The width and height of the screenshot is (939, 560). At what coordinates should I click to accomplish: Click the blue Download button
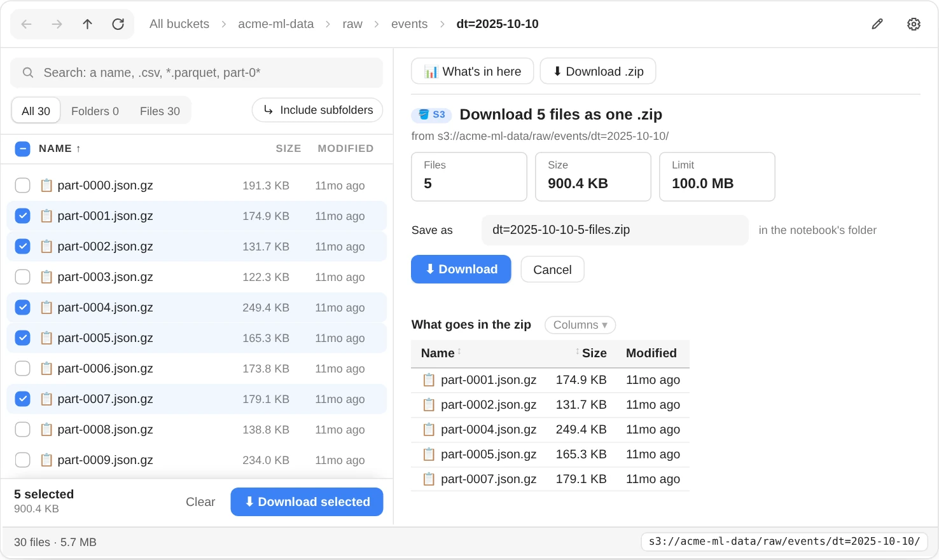click(461, 270)
